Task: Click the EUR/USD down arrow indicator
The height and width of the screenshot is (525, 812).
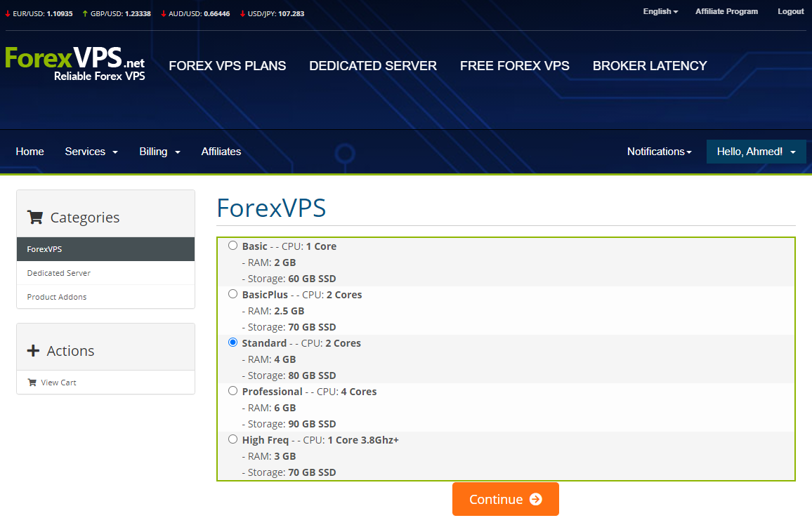Action: [8, 14]
